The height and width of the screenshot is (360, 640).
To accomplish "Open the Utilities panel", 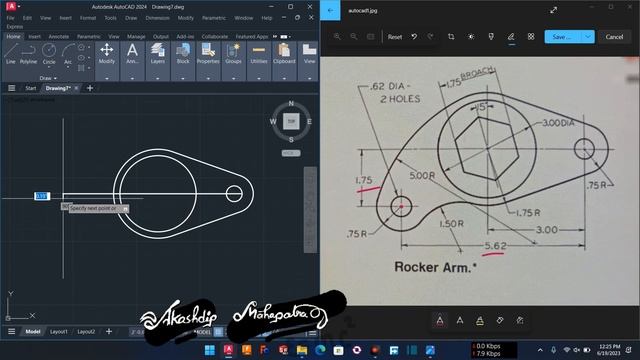I will pos(259,53).
